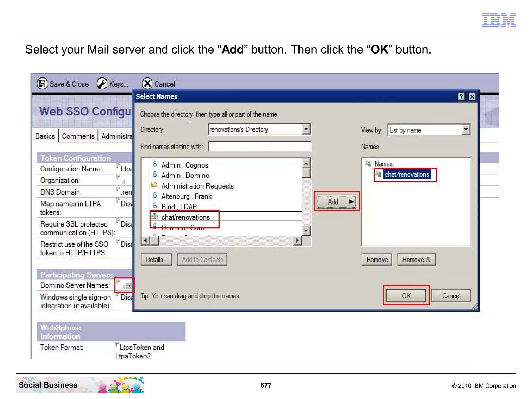Screen dimensions: 532x399
Task: Click the Find names starting with field
Action: click(260, 147)
